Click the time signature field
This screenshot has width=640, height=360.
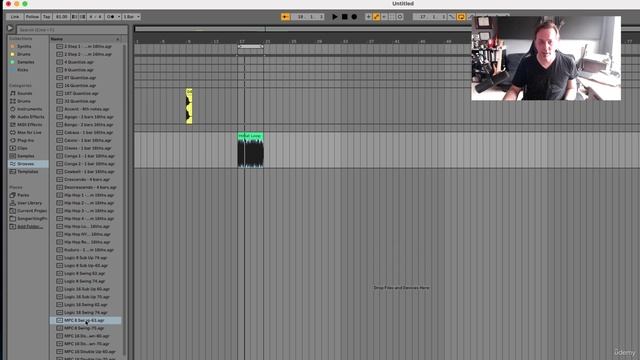tap(96, 17)
